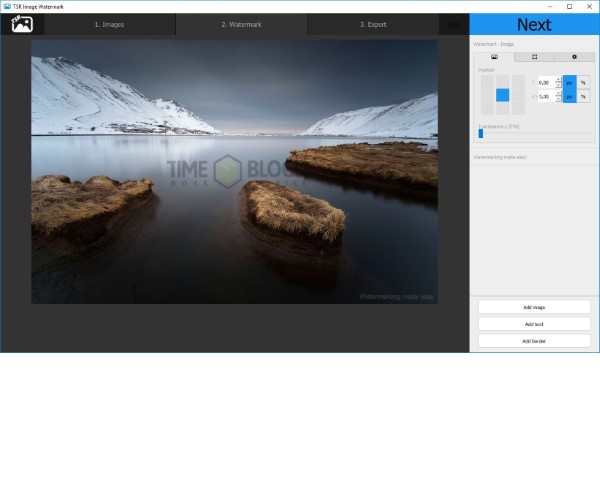Increase the vertical offset with up arrow
The width and height of the screenshot is (600, 483).
pyautogui.click(x=558, y=93)
